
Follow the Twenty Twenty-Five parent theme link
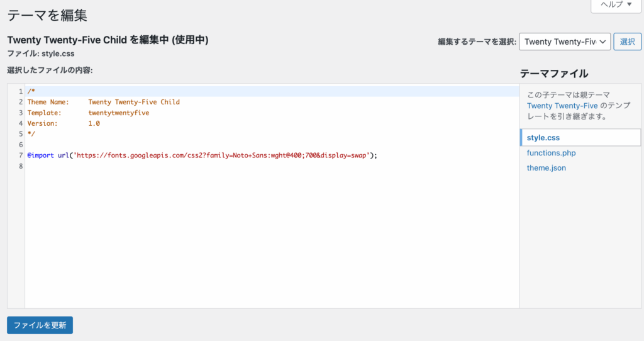[562, 106]
